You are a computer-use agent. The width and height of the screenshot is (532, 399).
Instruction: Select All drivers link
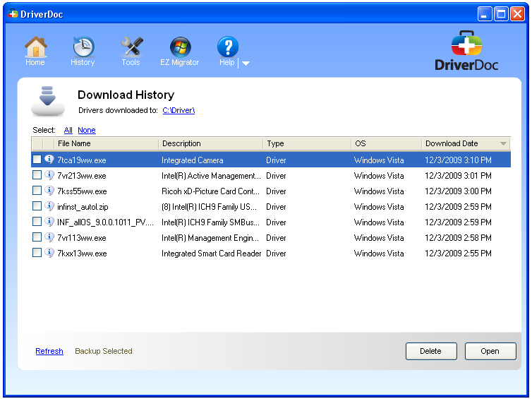click(x=68, y=130)
